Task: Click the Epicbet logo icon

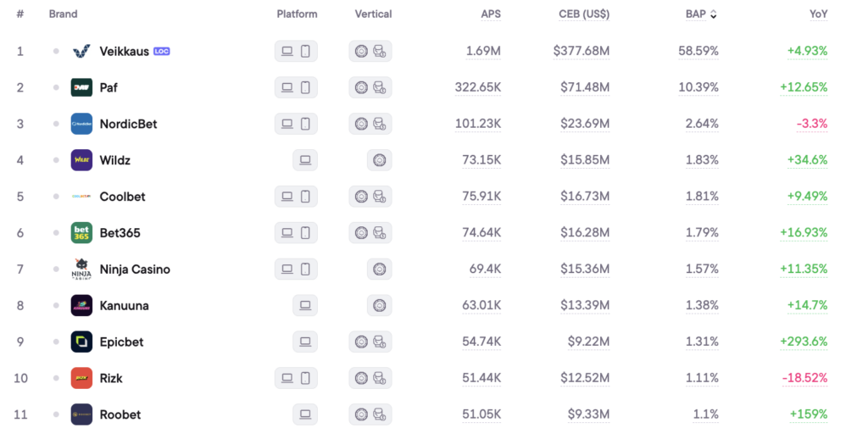Action: point(81,342)
